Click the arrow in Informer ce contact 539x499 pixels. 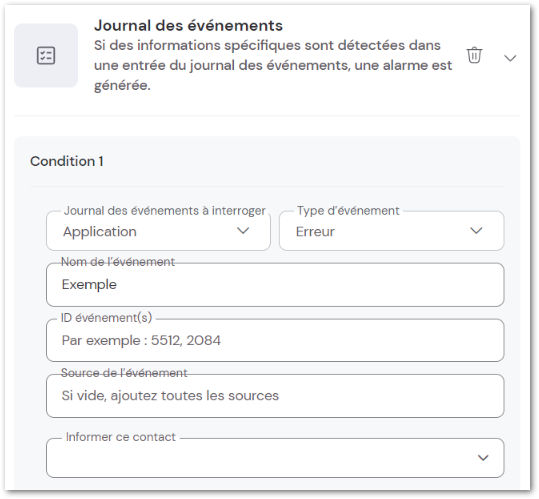pos(483,458)
